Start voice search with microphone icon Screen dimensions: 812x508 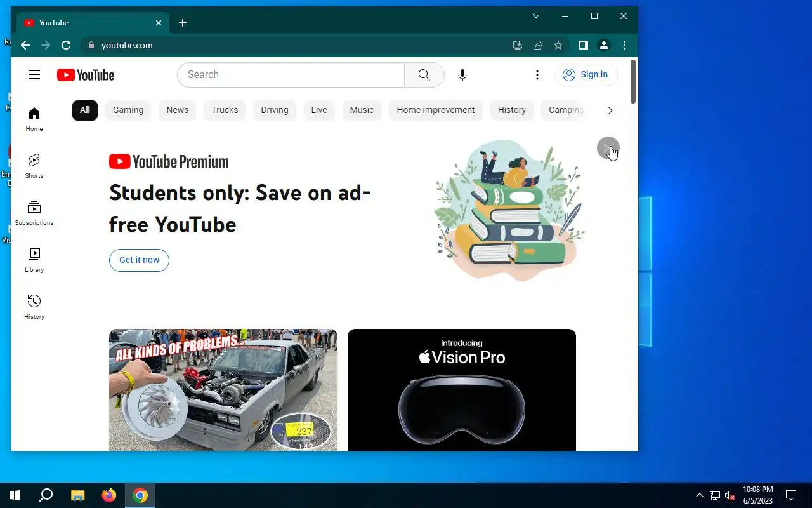click(462, 75)
